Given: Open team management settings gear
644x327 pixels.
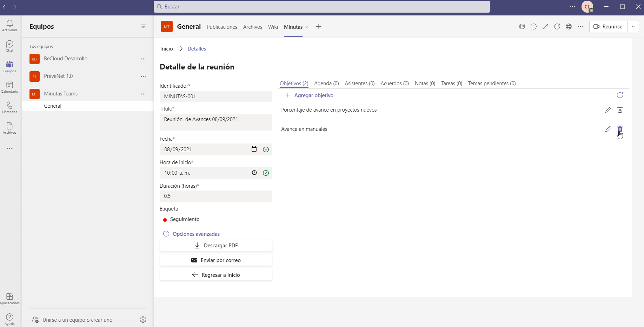Looking at the screenshot, I should click(x=143, y=320).
